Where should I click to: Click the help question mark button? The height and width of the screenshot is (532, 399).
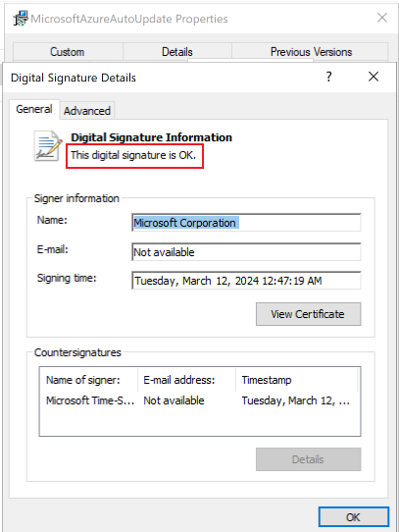click(328, 77)
